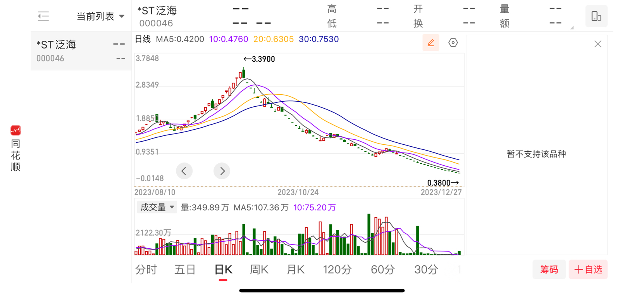Switch to the 120分 tab
This screenshot has width=644, height=298.
(337, 269)
